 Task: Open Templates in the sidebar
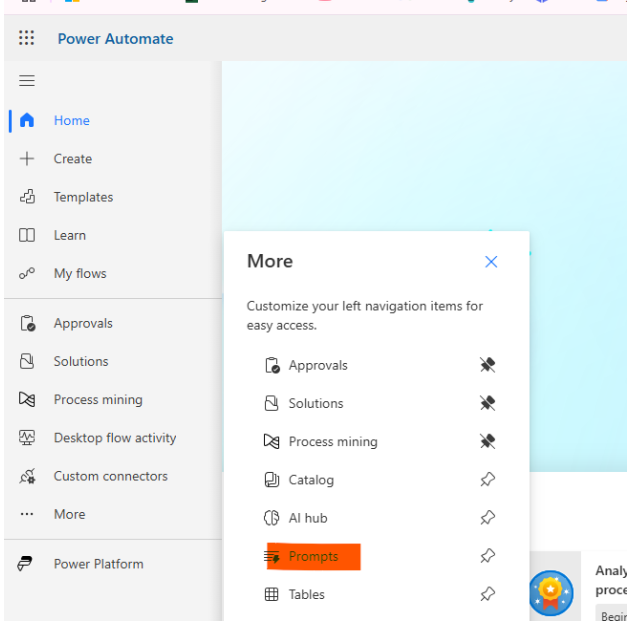click(x=84, y=197)
